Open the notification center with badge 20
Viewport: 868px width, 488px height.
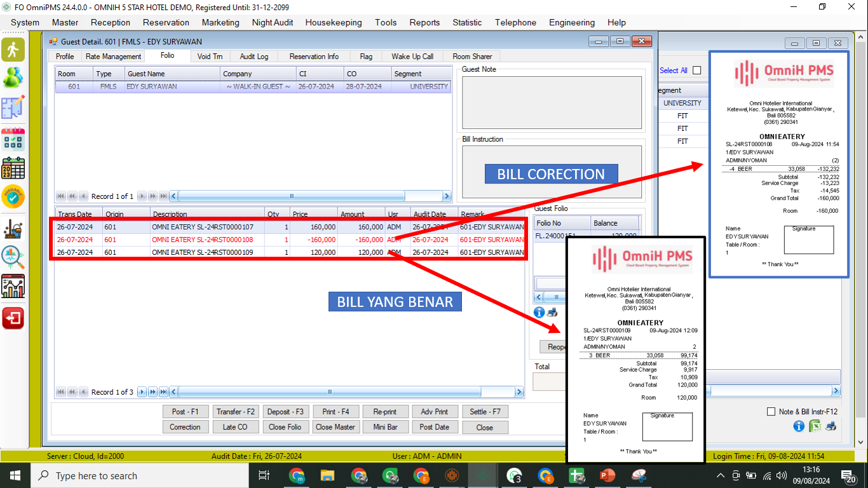pyautogui.click(x=848, y=475)
